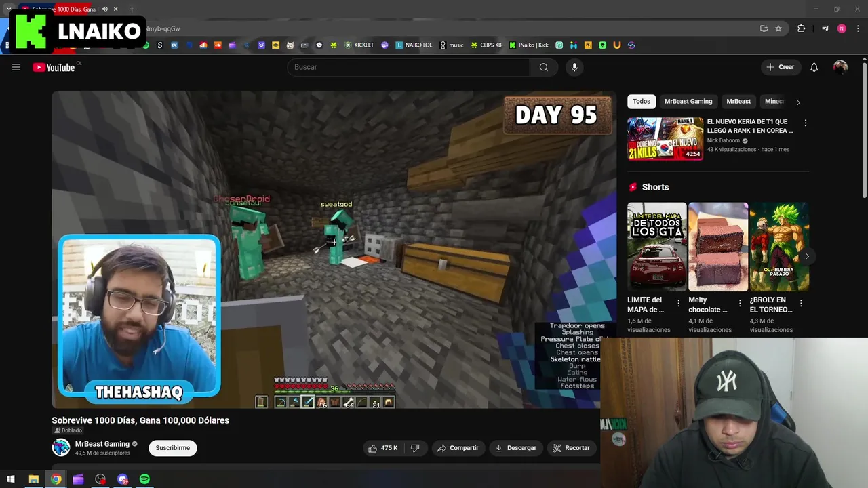Open OBS icon on taskbar
This screenshot has width=868, height=488.
tap(100, 479)
